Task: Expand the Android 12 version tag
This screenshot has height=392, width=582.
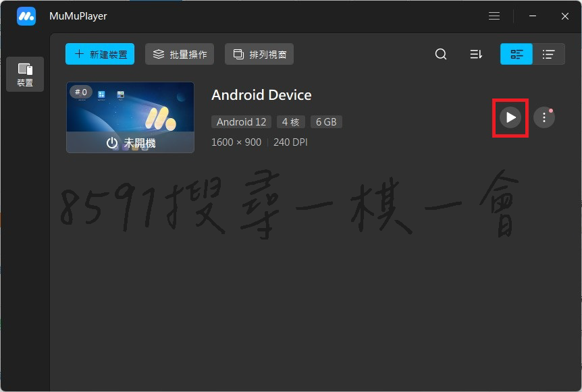Action: point(241,121)
